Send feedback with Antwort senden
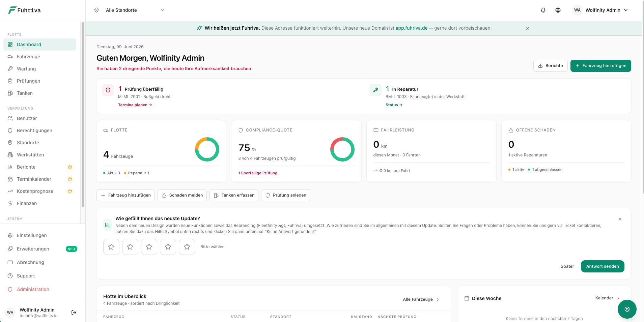This screenshot has width=644, height=322. [x=603, y=266]
